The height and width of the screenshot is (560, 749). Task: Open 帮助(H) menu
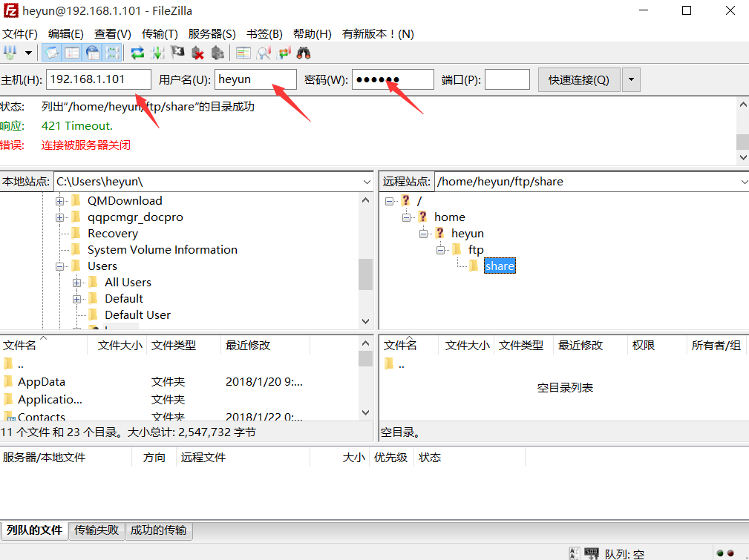click(x=312, y=34)
